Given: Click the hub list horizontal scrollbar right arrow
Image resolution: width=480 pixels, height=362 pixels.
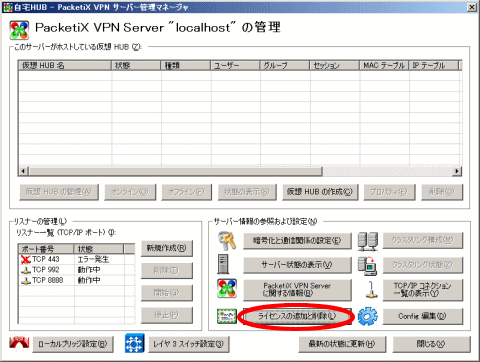Looking at the screenshot, I should (457, 171).
